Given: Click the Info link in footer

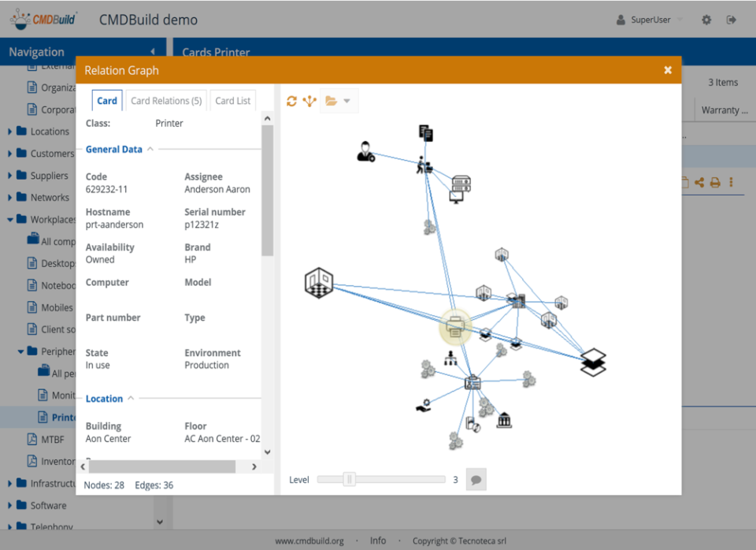Looking at the screenshot, I should pos(377,541).
